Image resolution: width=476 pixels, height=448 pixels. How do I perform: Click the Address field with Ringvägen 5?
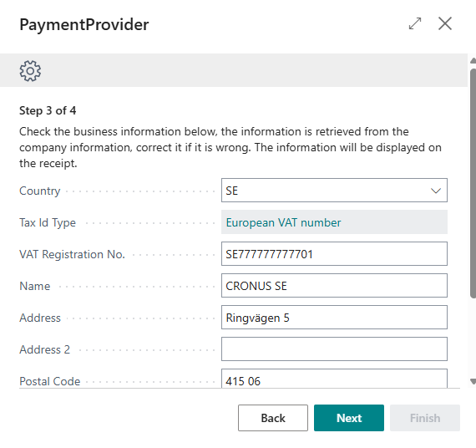334,318
